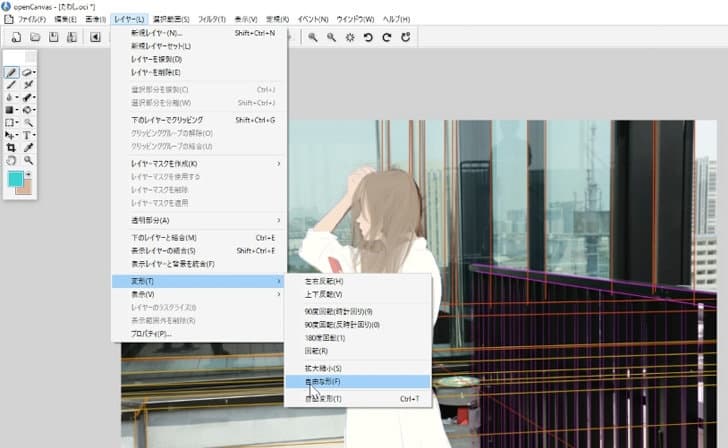This screenshot has height=448, width=728.
Task: Expand 透明部分(A) submenu arrow
Action: (279, 220)
